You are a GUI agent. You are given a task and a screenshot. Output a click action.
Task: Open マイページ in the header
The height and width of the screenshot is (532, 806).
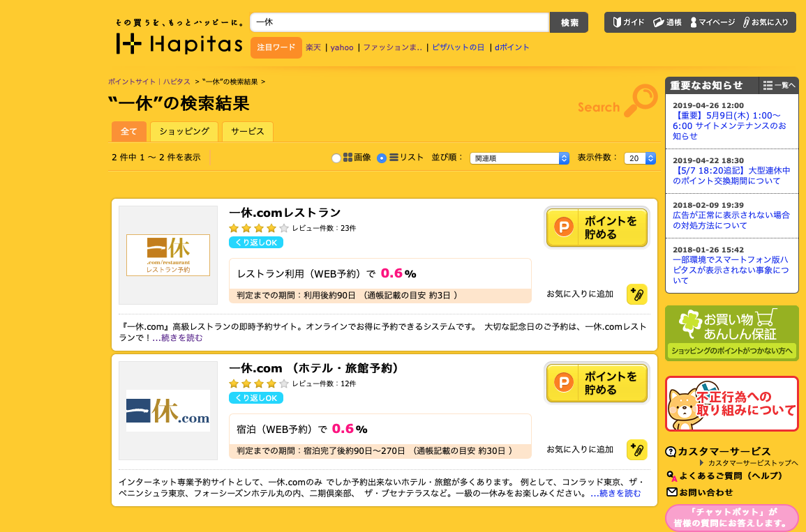coord(712,22)
